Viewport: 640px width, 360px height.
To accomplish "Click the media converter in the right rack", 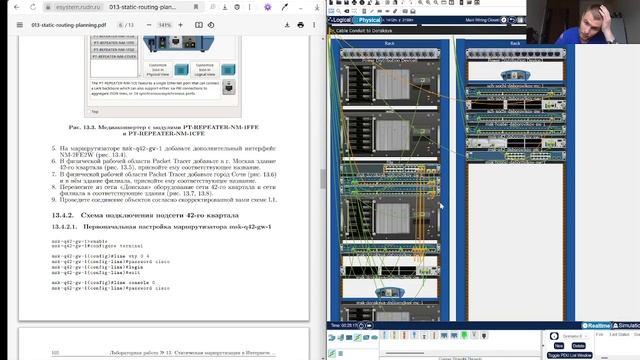I will [515, 75].
